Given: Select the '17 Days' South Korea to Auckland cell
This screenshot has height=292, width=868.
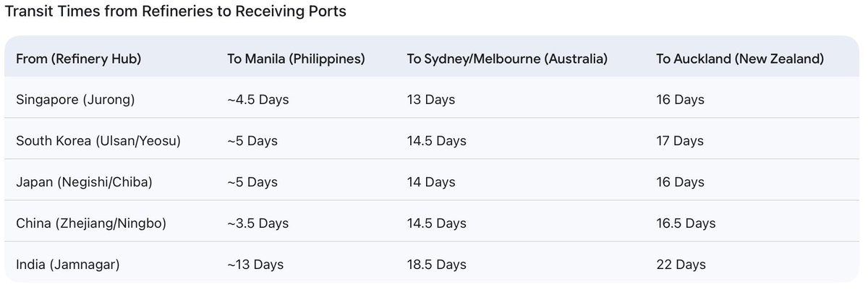Looking at the screenshot, I should coord(680,141).
